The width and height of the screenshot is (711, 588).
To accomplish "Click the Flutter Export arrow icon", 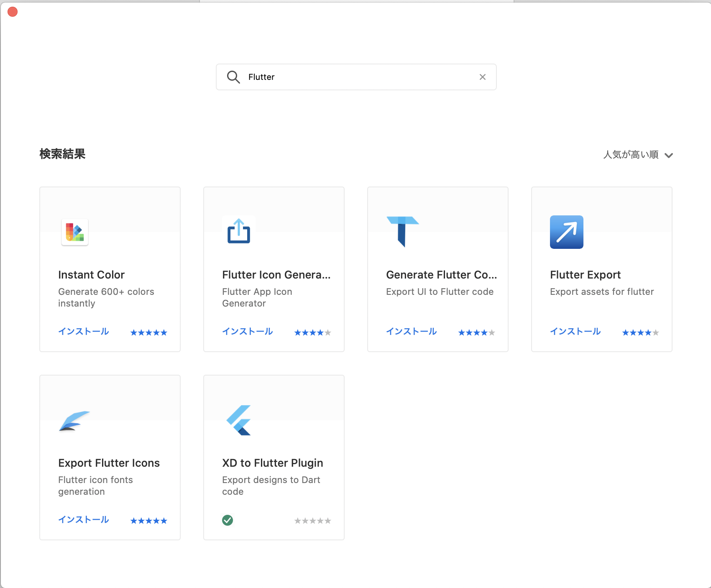I will click(x=567, y=232).
